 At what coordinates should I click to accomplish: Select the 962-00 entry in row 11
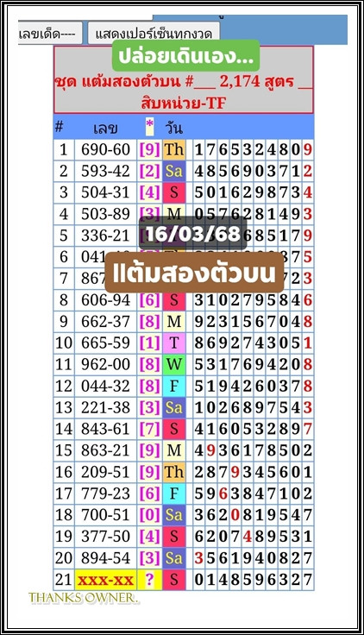(106, 364)
